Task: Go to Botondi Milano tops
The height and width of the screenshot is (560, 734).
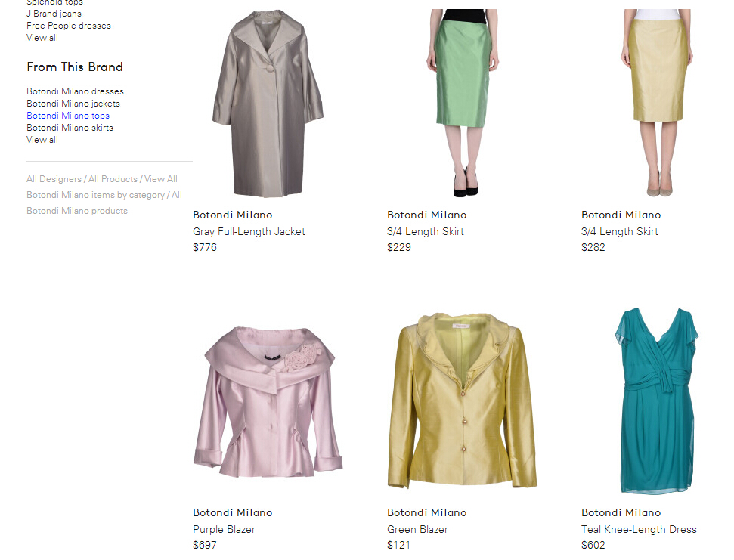Action: click(68, 116)
